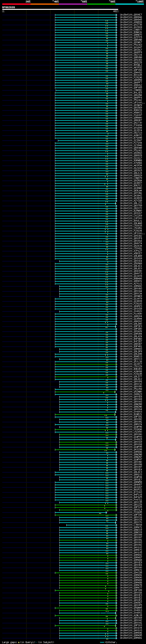Screen dimensions: 146x644
Task: Open the UniRef100_Q9FV66 record
Action: click(x=131, y=70)
